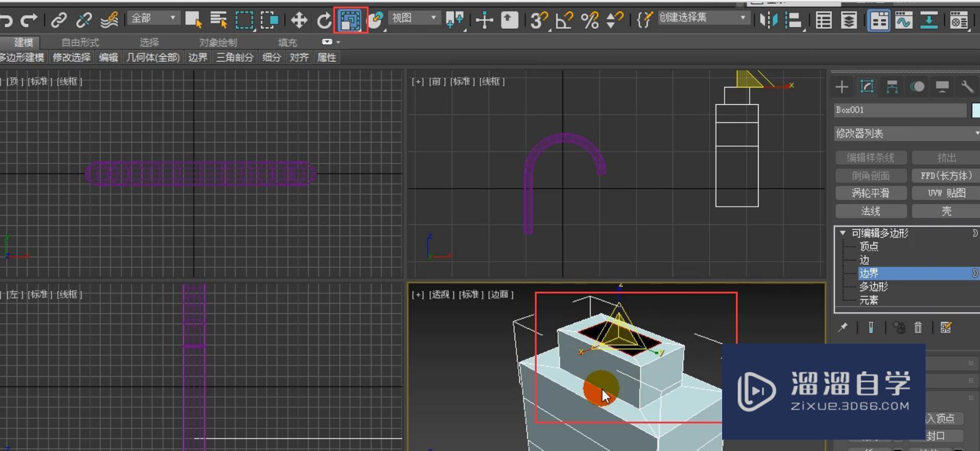The height and width of the screenshot is (451, 980).
Task: Click the Bind to Space Warp icon
Action: tap(109, 21)
